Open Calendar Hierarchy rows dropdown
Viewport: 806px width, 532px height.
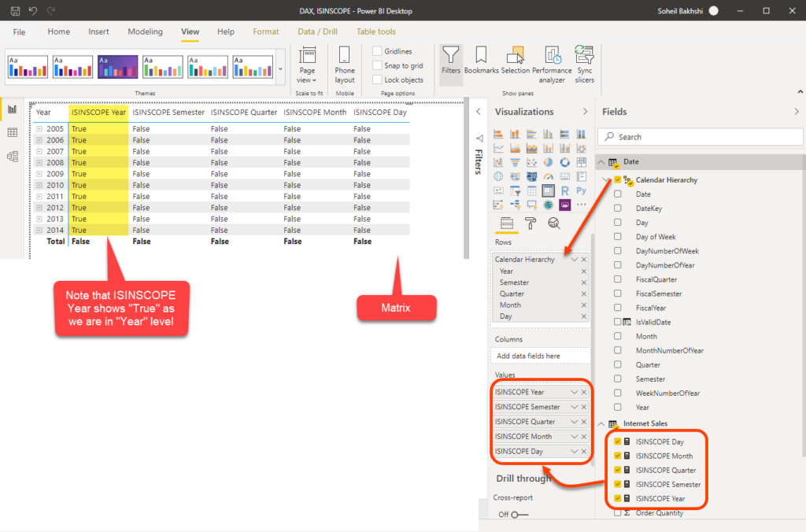(x=574, y=260)
